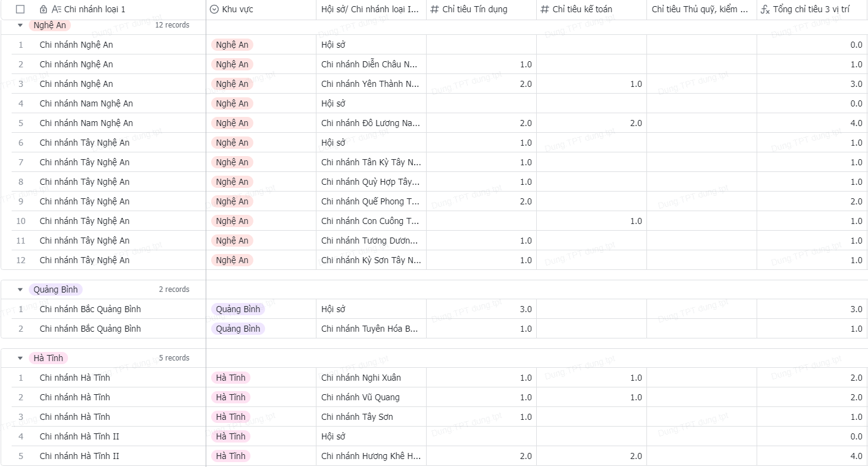Screen dimensions: 868x467
Task: Click formula icon beside Tổng chỉ tiêu header
Action: [x=765, y=10]
